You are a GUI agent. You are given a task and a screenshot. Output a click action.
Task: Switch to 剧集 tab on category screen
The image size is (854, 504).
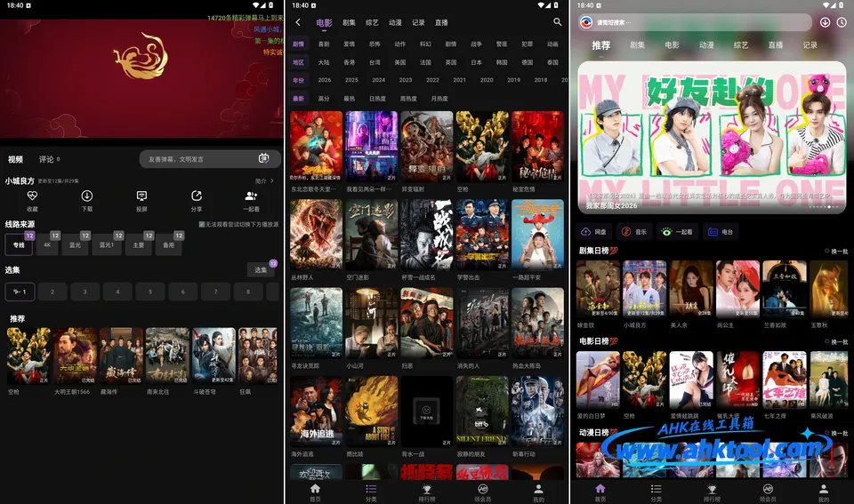coord(349,22)
